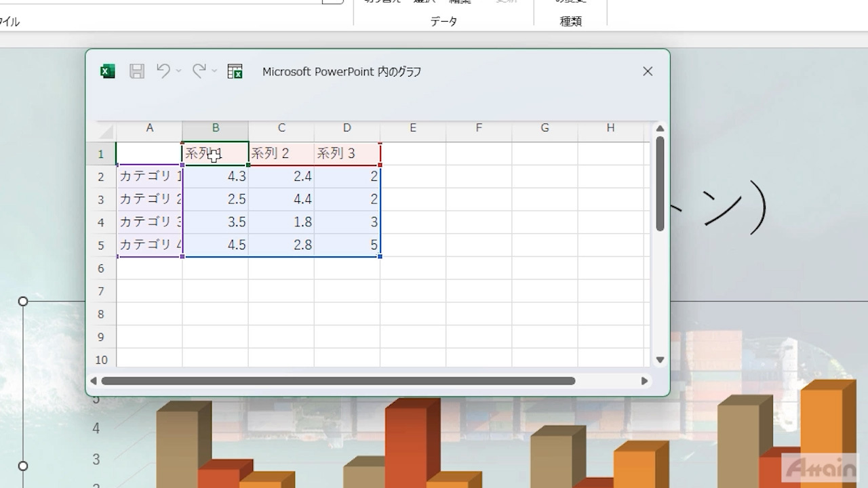Screen dimensions: 868x488
Task: Select row 1 header
Action: [101, 154]
